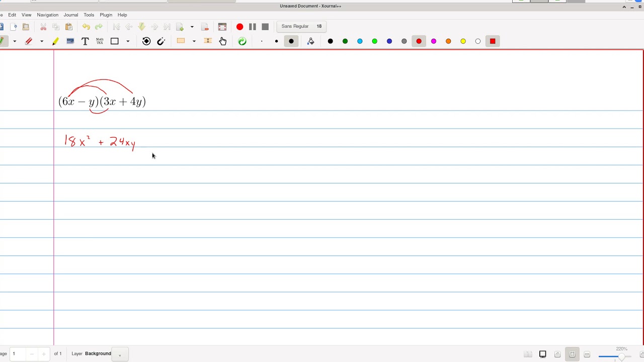Toggle fullscreen presentation mode icon

click(x=222, y=27)
